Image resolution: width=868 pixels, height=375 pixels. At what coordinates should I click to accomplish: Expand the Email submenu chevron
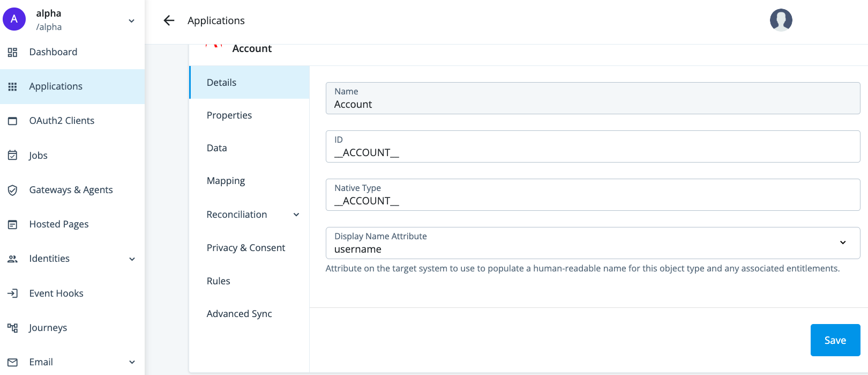pos(132,362)
